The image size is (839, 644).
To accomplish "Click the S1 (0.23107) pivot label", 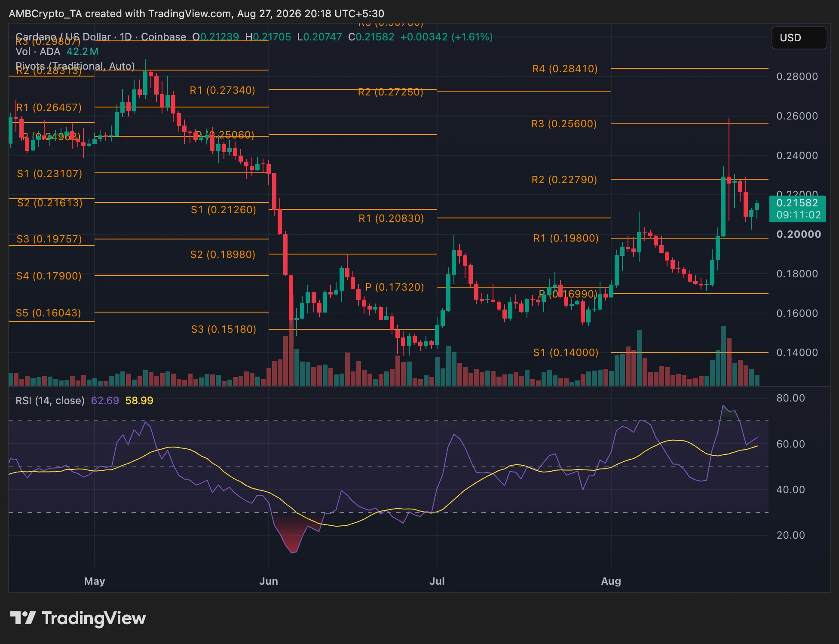I will click(49, 174).
